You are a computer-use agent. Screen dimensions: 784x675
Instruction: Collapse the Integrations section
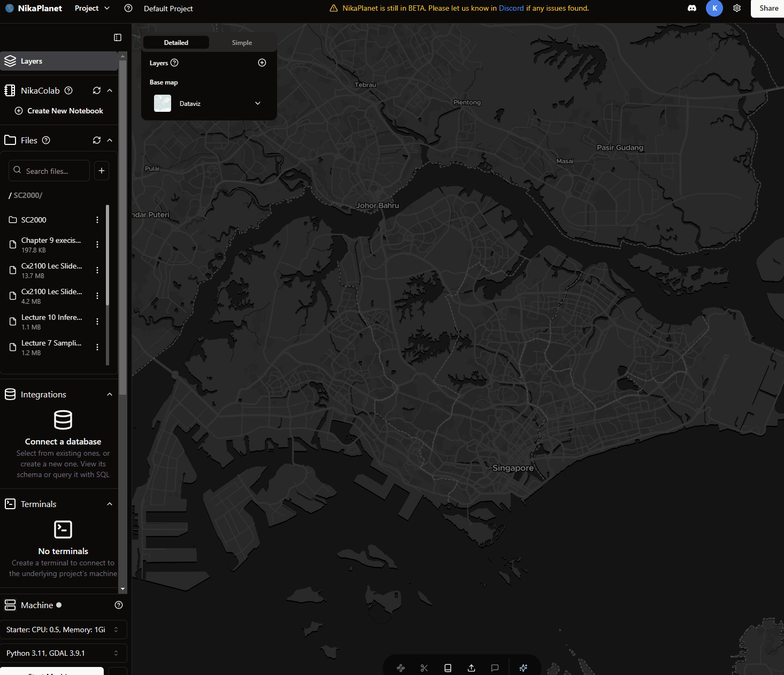pos(110,395)
